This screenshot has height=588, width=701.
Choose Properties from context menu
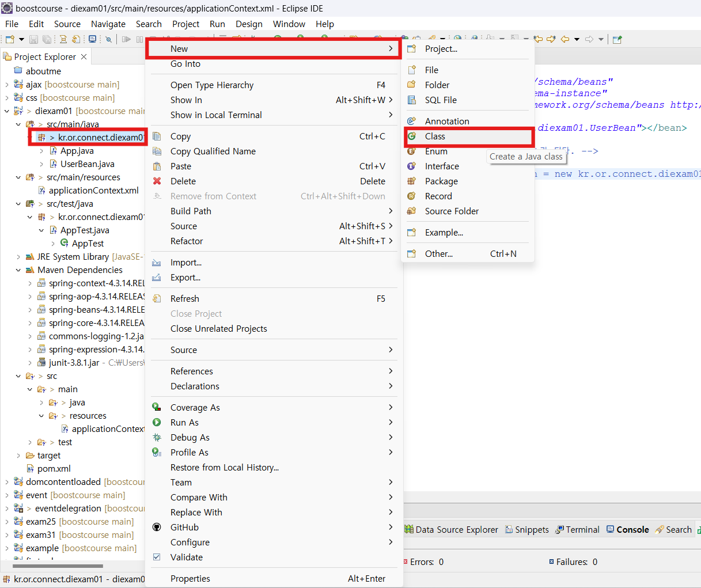click(274, 579)
